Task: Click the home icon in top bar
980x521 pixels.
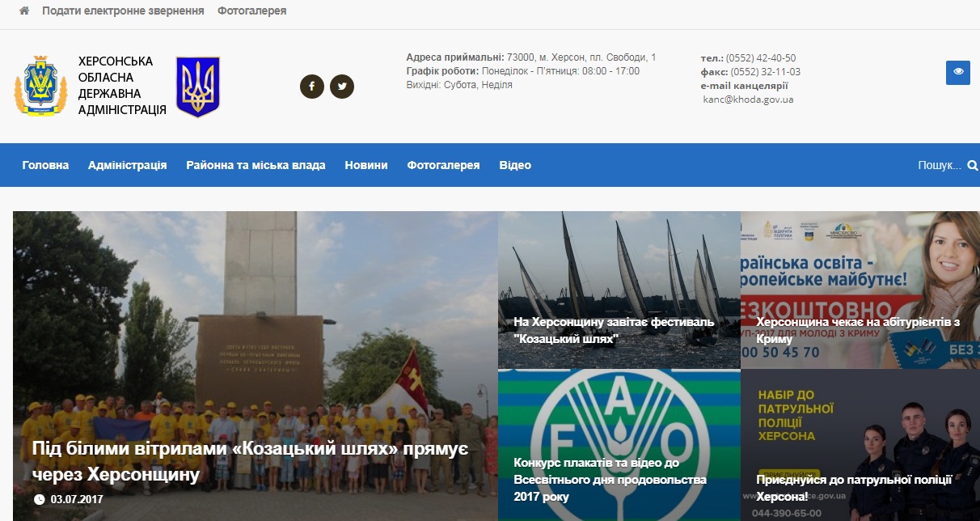Action: [x=24, y=11]
